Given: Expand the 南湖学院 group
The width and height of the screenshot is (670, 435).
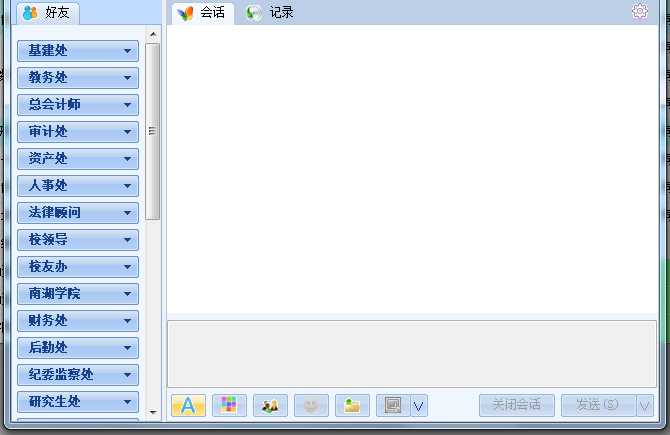Looking at the screenshot, I should click(78, 294).
